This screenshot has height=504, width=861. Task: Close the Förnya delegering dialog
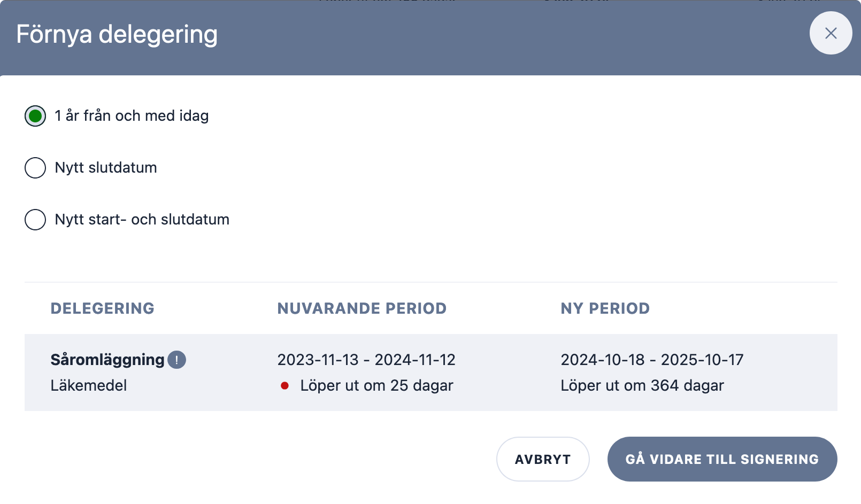tap(831, 33)
